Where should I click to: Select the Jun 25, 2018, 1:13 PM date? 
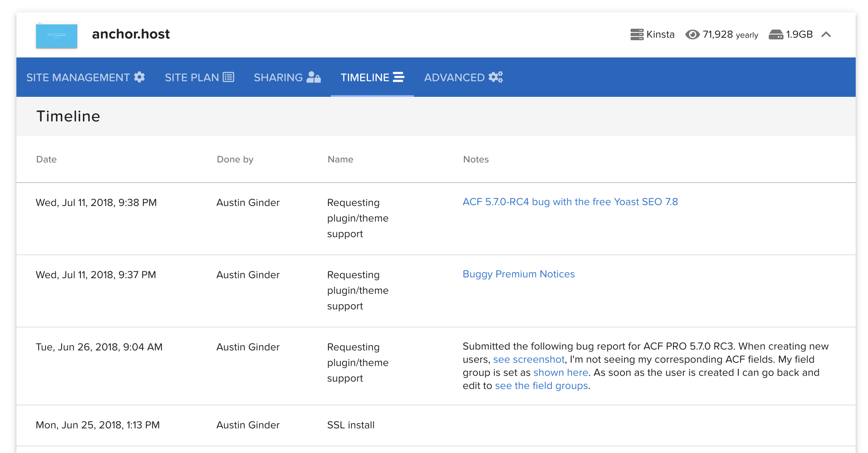pos(98,425)
